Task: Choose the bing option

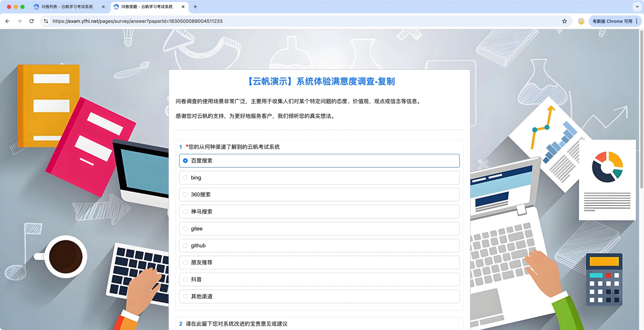Action: pos(319,178)
